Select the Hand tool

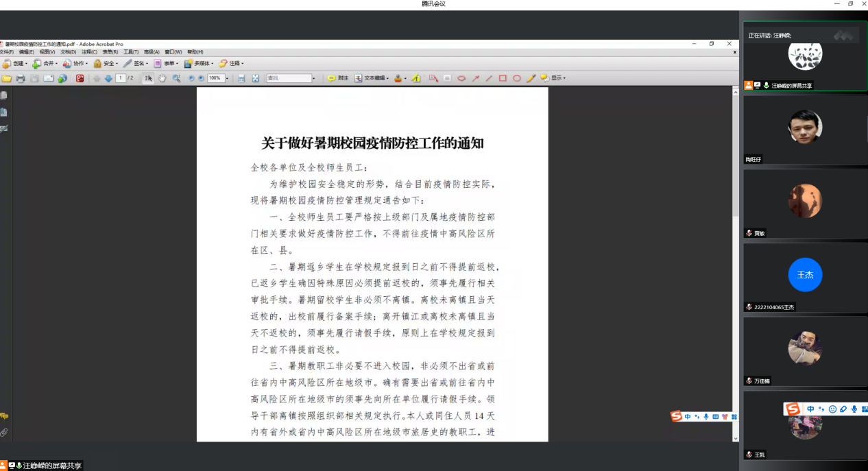pos(162,78)
